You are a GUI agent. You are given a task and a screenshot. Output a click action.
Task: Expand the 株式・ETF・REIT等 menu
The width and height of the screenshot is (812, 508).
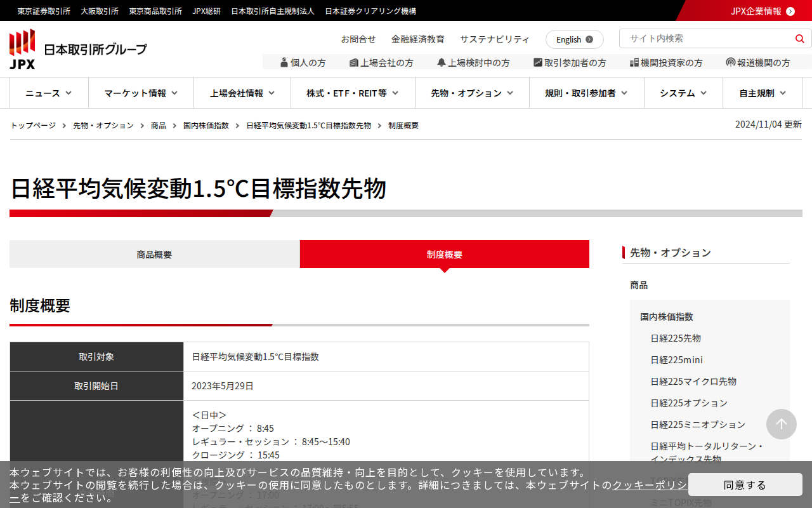[x=353, y=93]
